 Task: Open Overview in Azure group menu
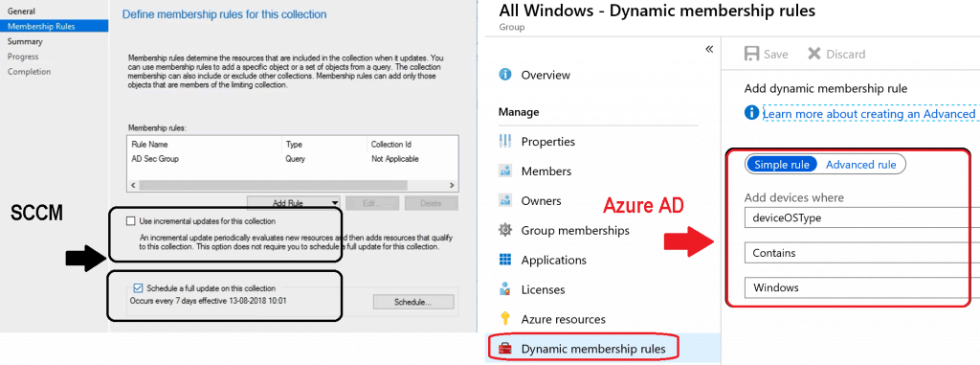[545, 75]
